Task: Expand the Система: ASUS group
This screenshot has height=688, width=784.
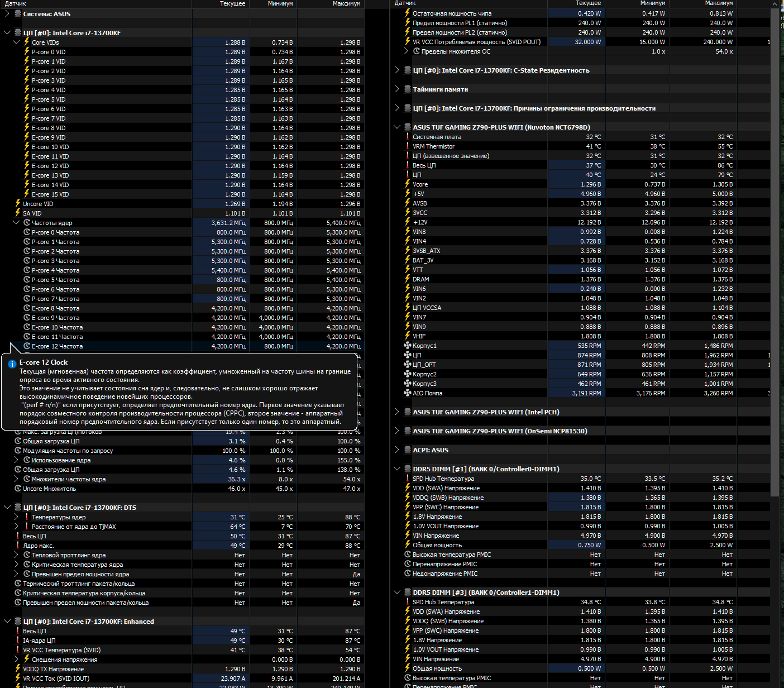Action: (x=7, y=14)
